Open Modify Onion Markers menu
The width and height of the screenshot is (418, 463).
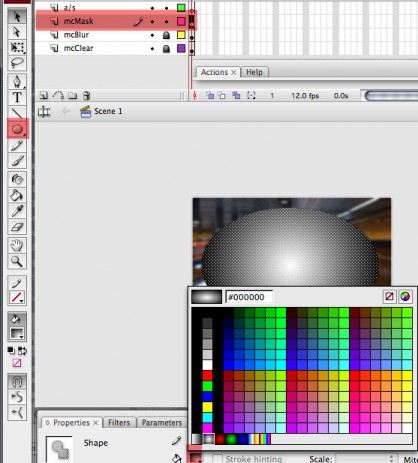point(251,96)
